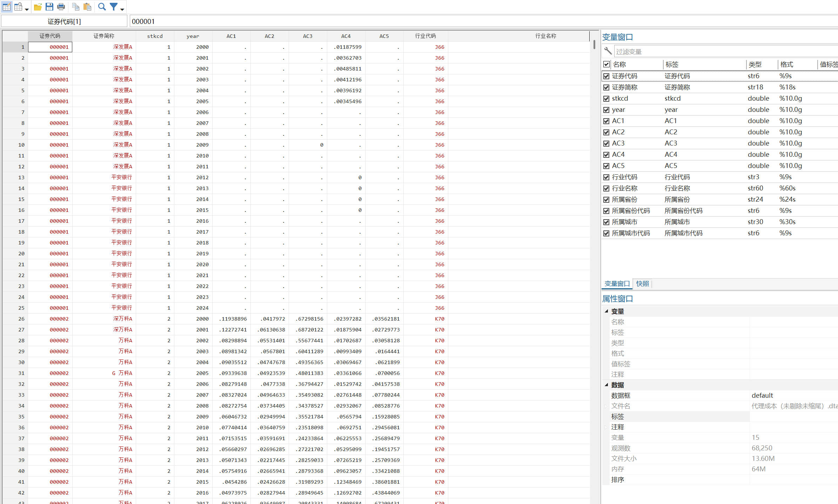Click the magnifier find icon

(x=102, y=7)
